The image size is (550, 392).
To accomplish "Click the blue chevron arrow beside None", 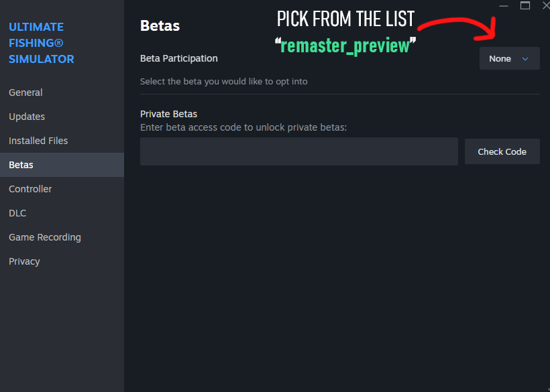I will (x=525, y=59).
